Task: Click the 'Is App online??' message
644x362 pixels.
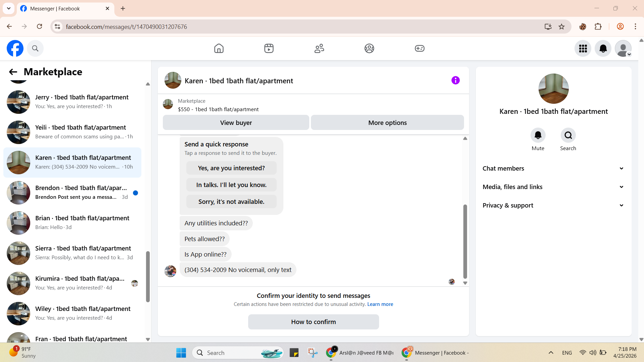Action: point(205,254)
